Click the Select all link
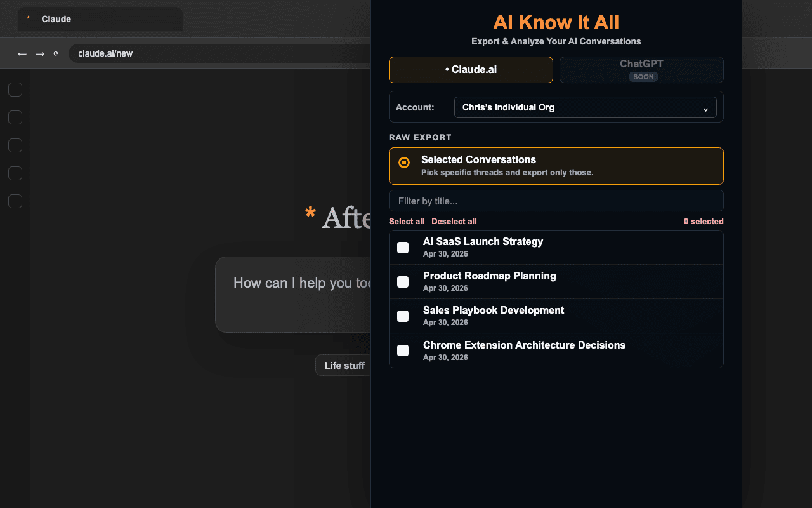This screenshot has height=508, width=812. [x=407, y=222]
